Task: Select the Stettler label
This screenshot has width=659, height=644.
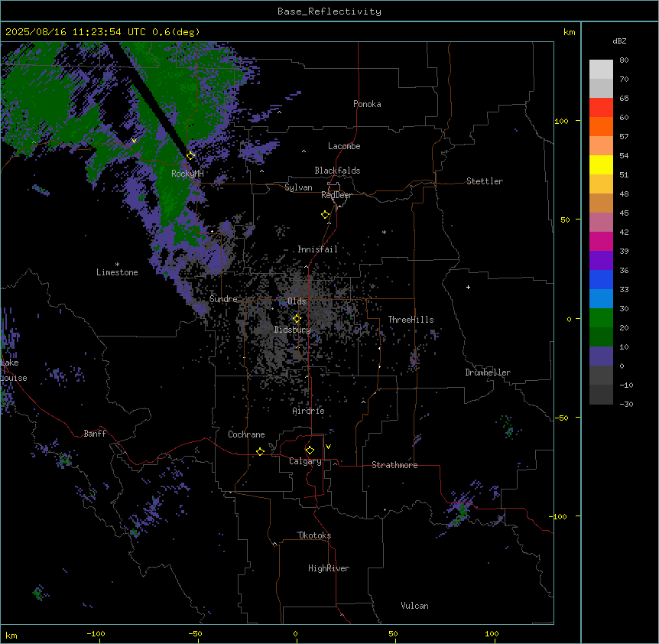Action: coord(485,181)
